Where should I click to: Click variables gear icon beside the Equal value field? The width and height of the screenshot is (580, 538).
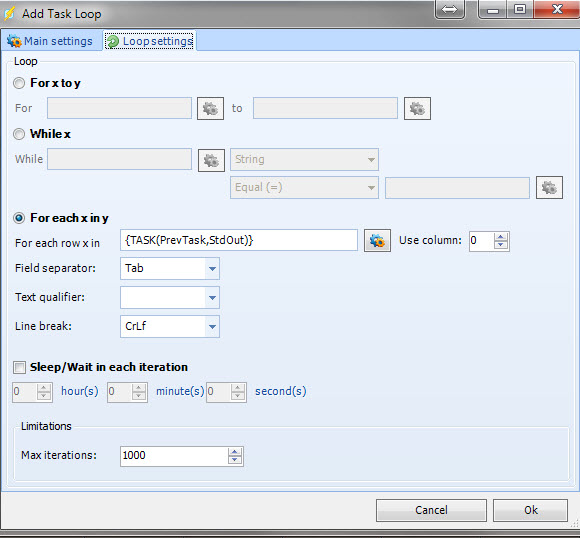549,188
